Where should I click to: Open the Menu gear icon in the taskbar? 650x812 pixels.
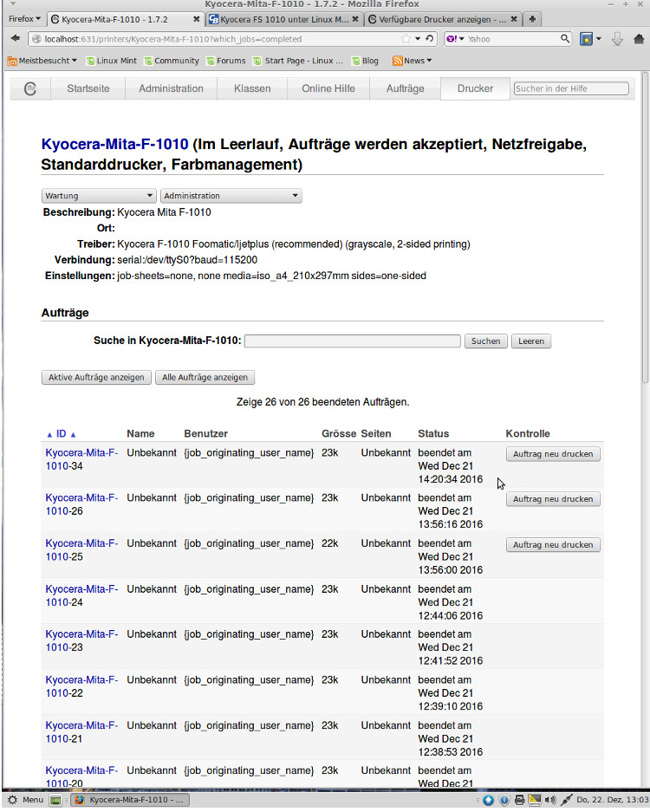click(x=12, y=800)
